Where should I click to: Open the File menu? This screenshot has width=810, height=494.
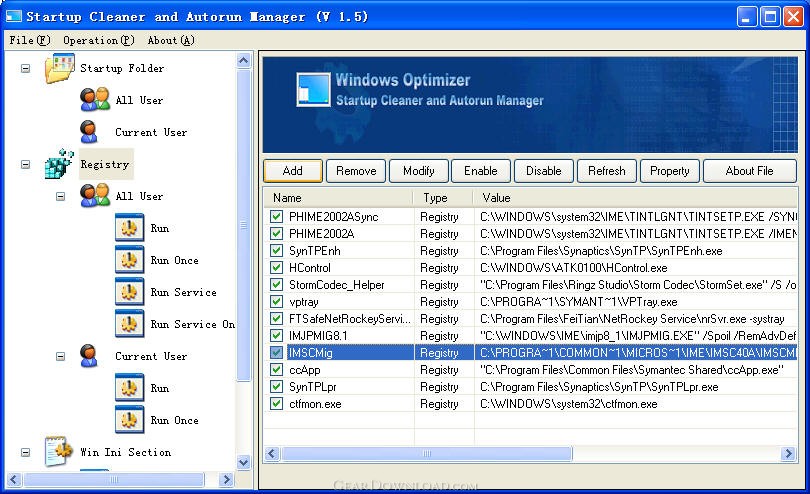pyautogui.click(x=30, y=40)
